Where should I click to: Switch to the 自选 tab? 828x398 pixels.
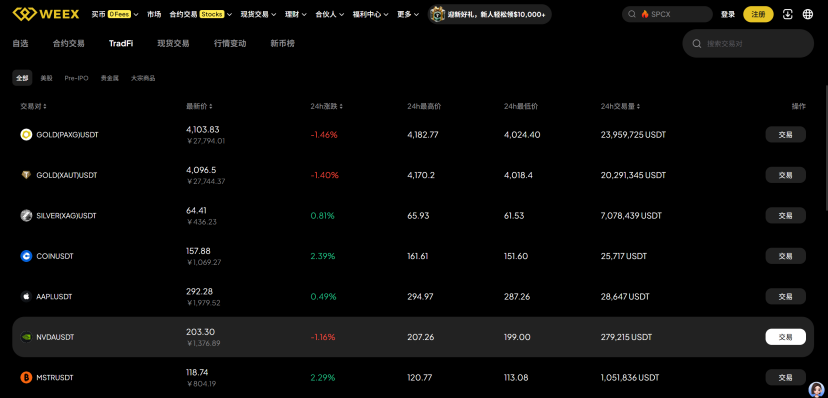tap(21, 44)
